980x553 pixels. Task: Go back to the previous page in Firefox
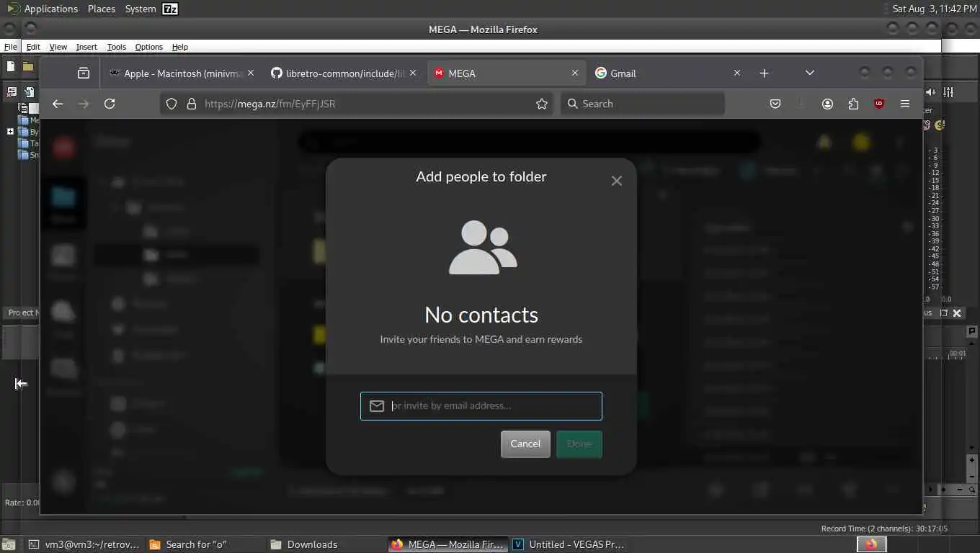58,104
